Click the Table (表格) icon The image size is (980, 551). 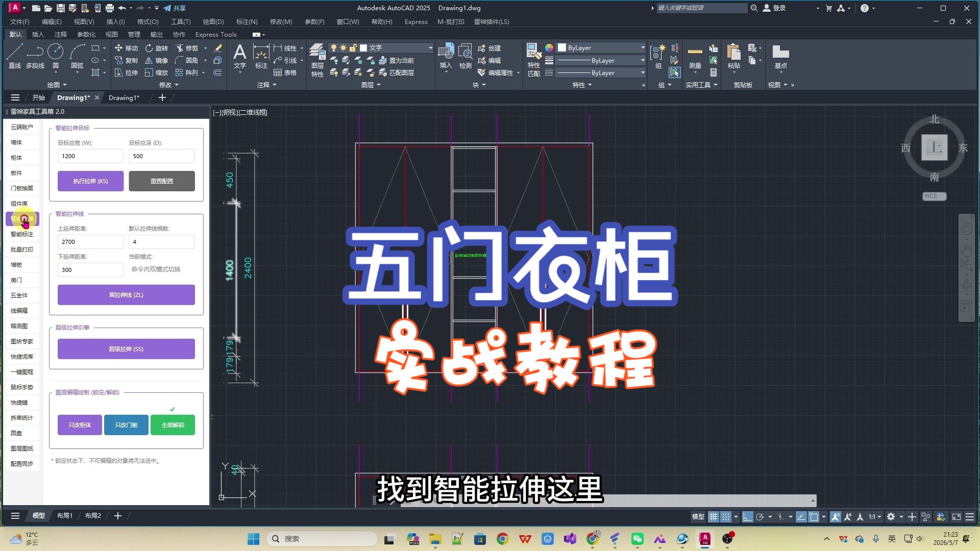[x=285, y=72]
